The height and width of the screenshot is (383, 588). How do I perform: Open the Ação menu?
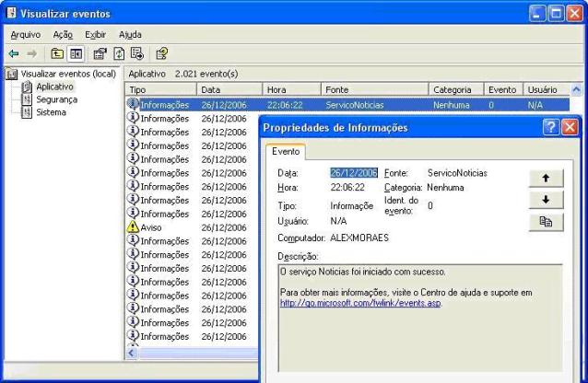(x=63, y=35)
